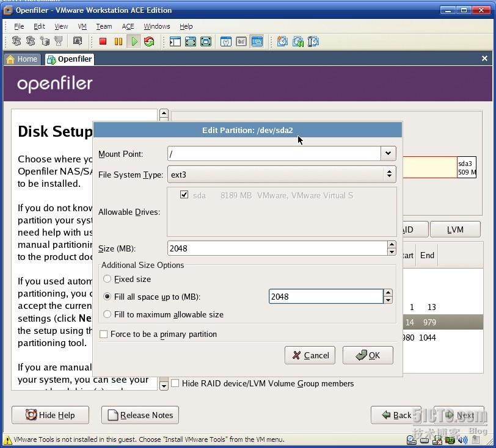Viewport: 496px width, 448px height.
Task: Click the warning triangle icon in status bar
Action: (x=7, y=440)
